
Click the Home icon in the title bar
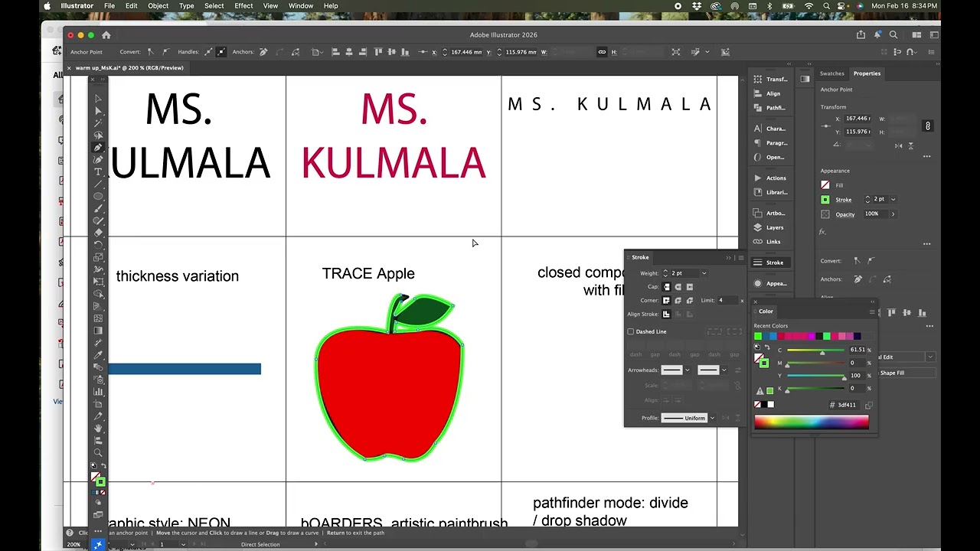[x=106, y=35]
